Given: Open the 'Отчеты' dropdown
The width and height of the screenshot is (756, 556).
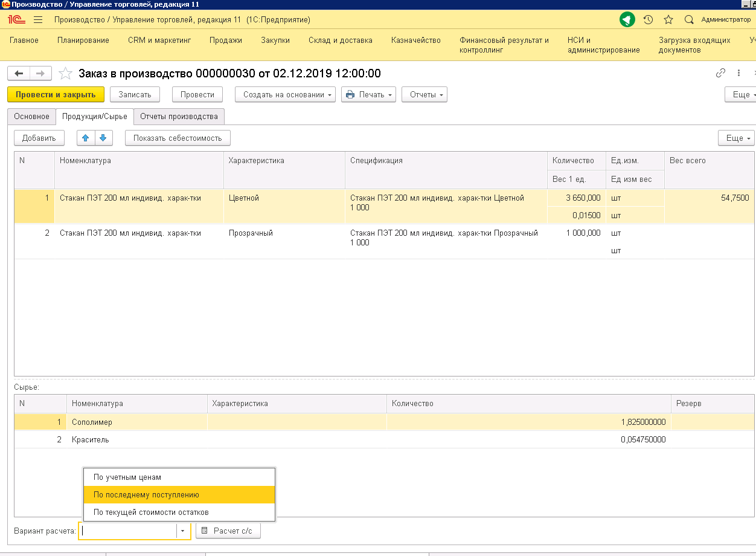Looking at the screenshot, I should point(424,95).
